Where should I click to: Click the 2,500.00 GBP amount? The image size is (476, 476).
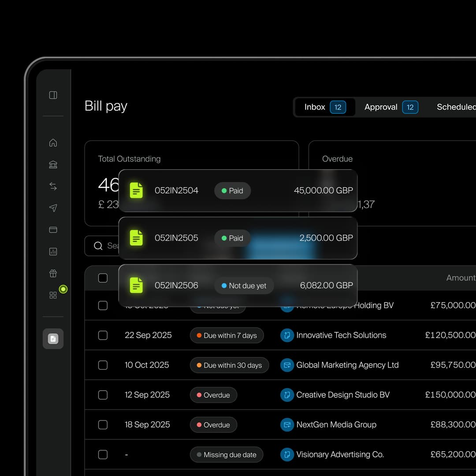(326, 238)
